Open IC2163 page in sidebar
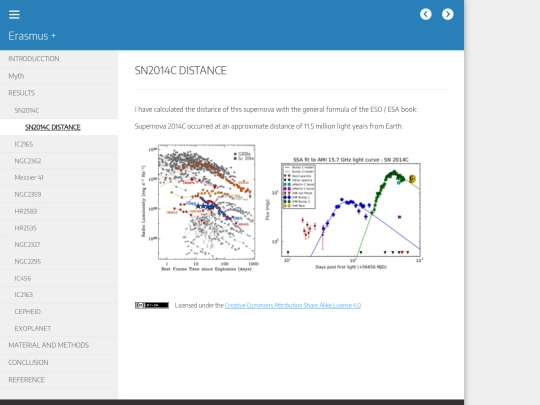 click(59, 295)
